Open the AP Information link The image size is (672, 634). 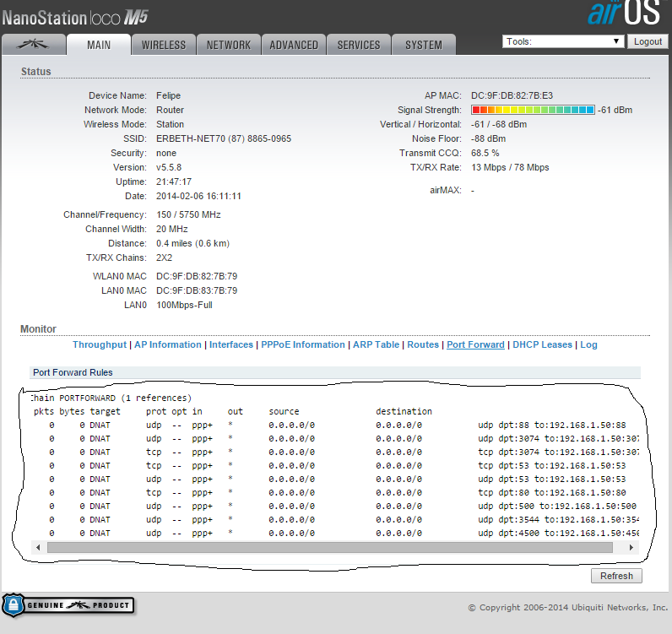[x=167, y=344]
